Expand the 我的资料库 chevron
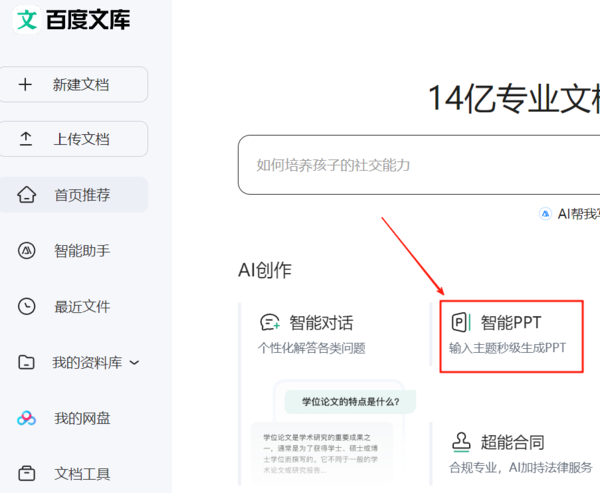Image resolution: width=600 pixels, height=493 pixels. coord(134,362)
